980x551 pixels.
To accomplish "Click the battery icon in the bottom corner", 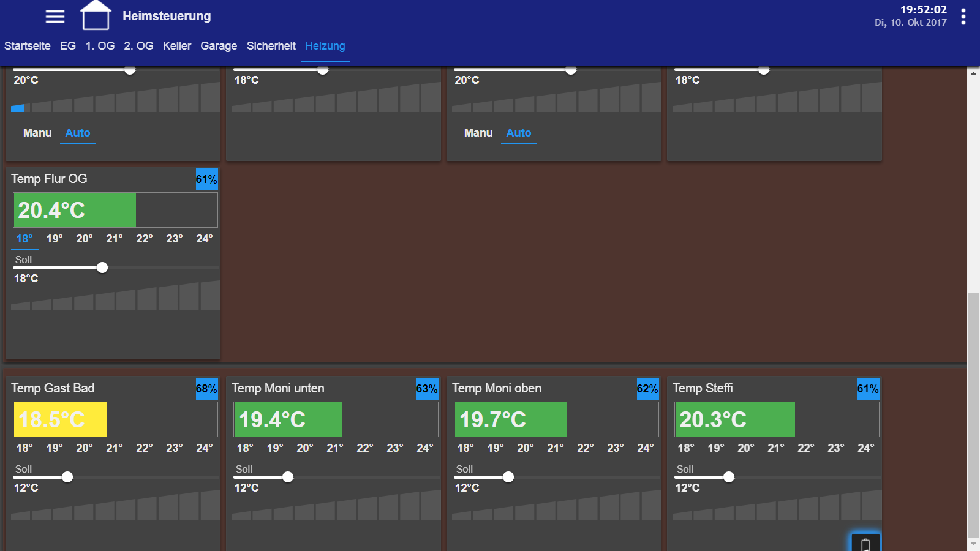I will point(865,544).
